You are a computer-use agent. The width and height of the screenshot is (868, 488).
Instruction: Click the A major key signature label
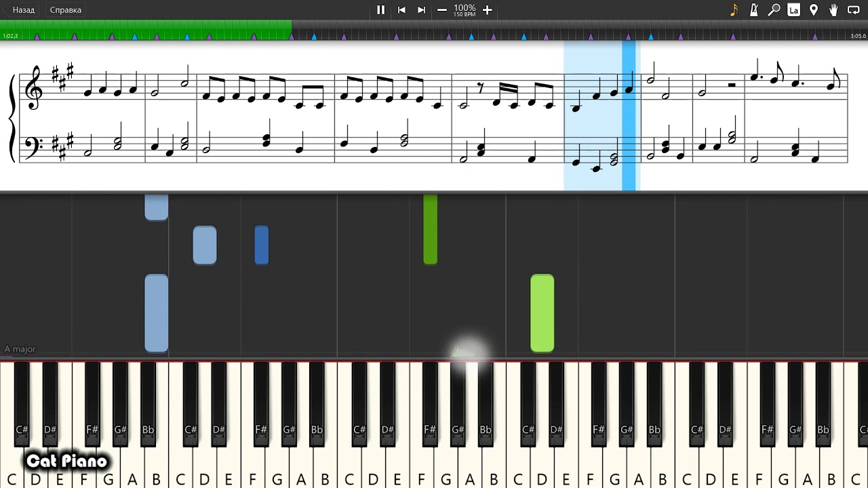pyautogui.click(x=20, y=349)
